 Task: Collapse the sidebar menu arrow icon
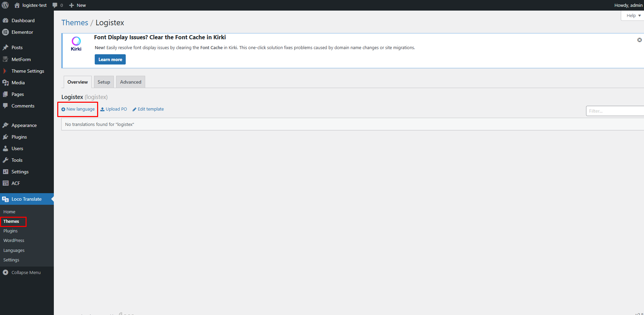click(5, 272)
